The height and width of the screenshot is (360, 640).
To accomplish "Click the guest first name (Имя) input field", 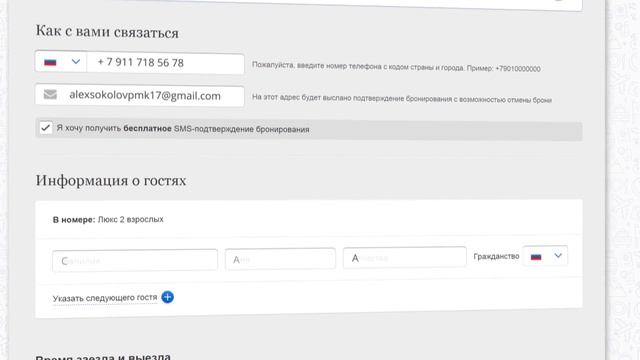I will tap(280, 259).
